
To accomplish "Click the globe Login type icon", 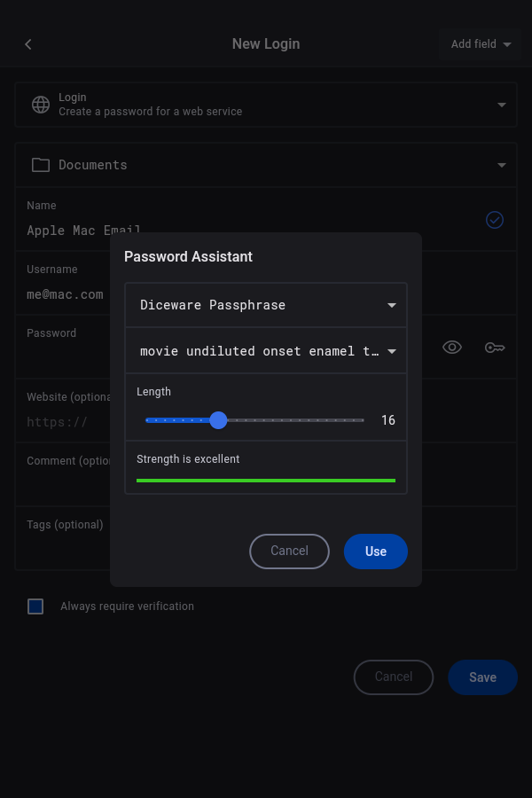I will tap(41, 105).
